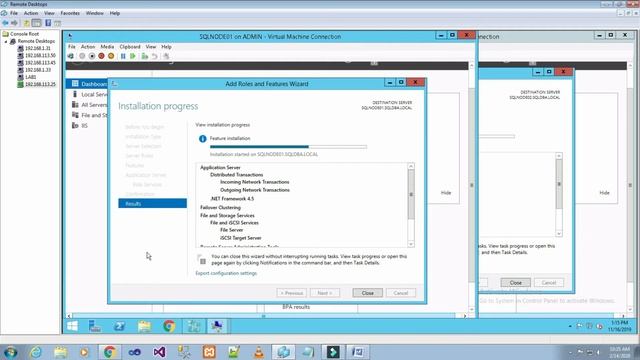Click the Feature installation progress bar
The width and height of the screenshot is (640, 360).
(288, 147)
